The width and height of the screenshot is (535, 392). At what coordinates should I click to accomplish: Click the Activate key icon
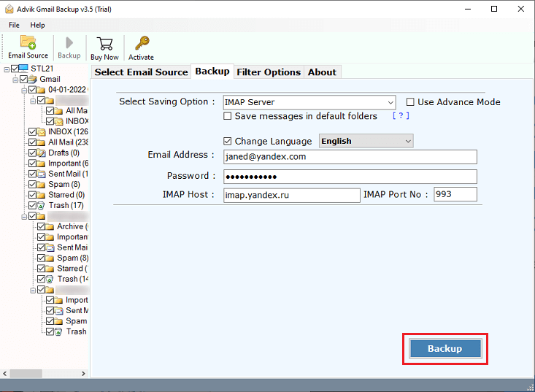[x=142, y=43]
